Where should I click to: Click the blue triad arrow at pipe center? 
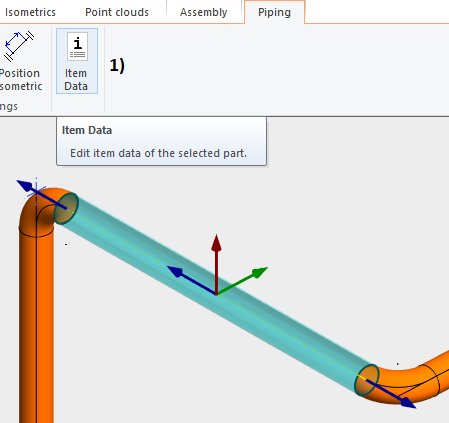191,280
